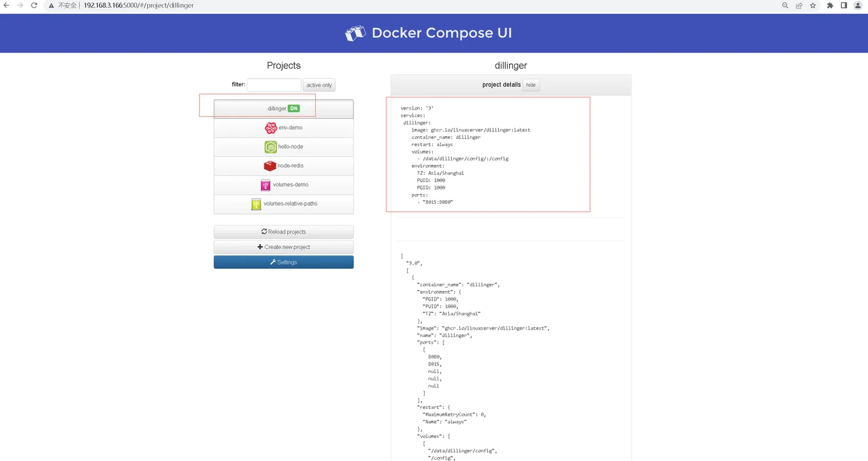Click into the projects filter input field
The width and height of the screenshot is (868, 461).
(x=274, y=85)
